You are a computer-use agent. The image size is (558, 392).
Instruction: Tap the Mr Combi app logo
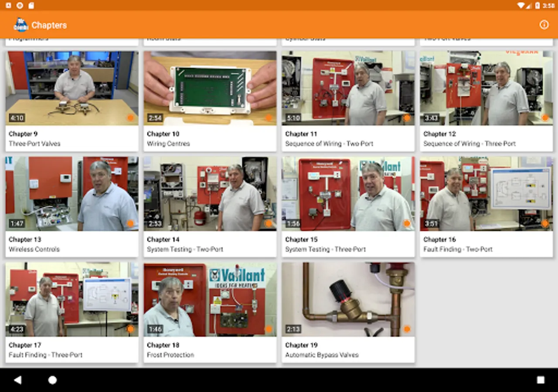coord(20,25)
